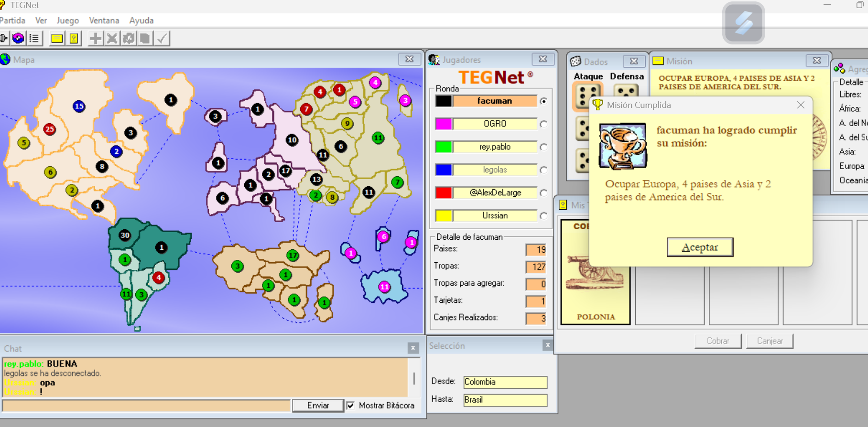Click the red 25 army token on map

(x=49, y=129)
